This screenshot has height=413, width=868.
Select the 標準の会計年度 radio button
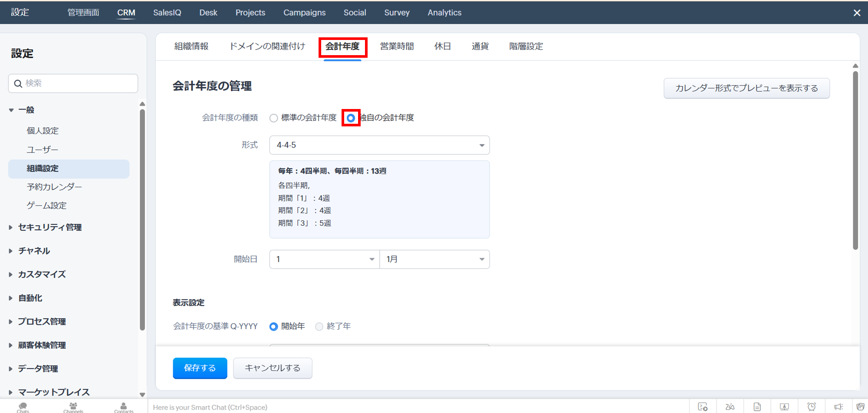pyautogui.click(x=274, y=118)
